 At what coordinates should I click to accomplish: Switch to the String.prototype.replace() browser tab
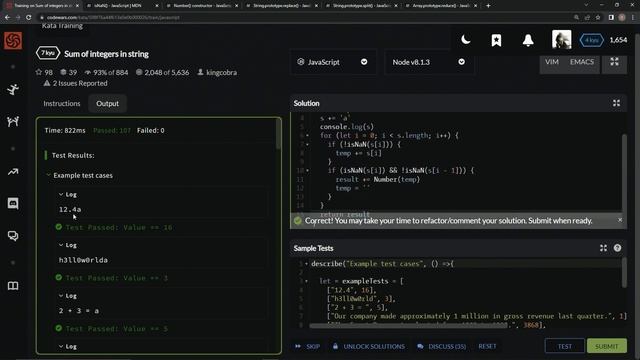coord(283,6)
